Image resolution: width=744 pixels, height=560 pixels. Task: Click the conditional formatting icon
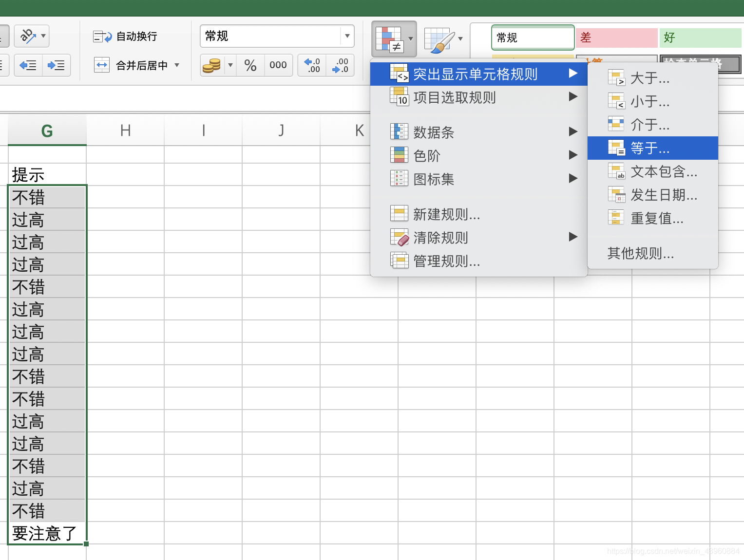390,39
